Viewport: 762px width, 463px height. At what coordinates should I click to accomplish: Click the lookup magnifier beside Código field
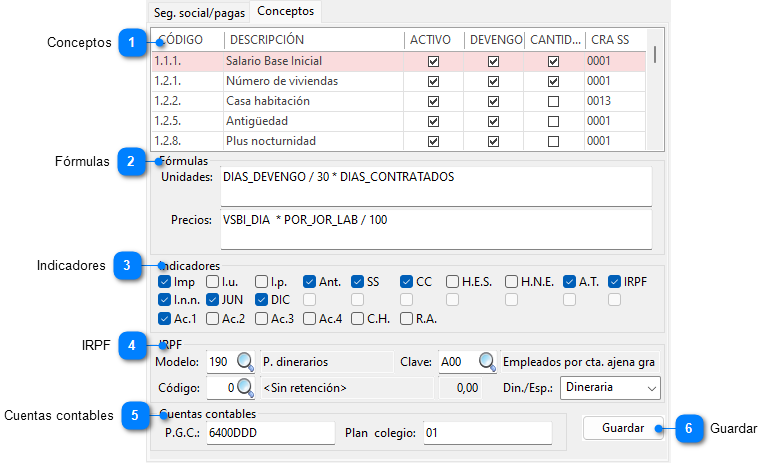click(244, 386)
